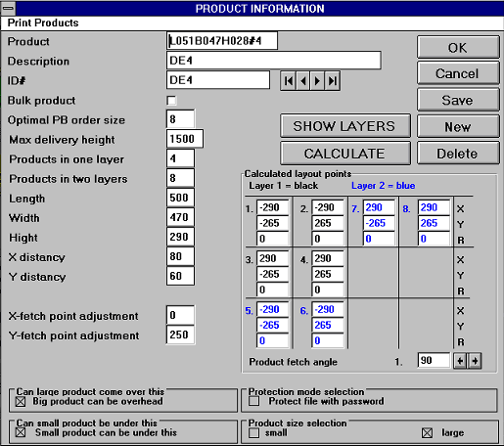Screen dimensions: 504x446
Task: Click the Hight value field
Action: [180, 237]
